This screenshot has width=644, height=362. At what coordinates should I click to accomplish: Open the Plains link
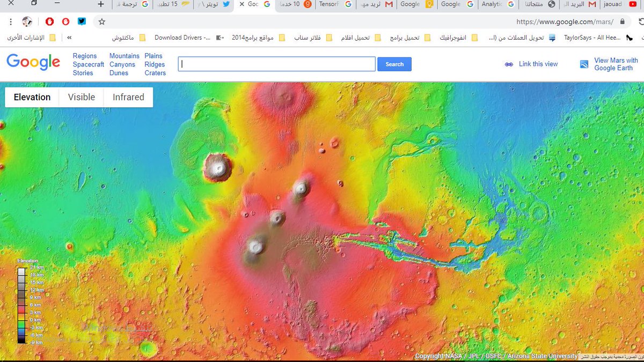[x=153, y=56]
